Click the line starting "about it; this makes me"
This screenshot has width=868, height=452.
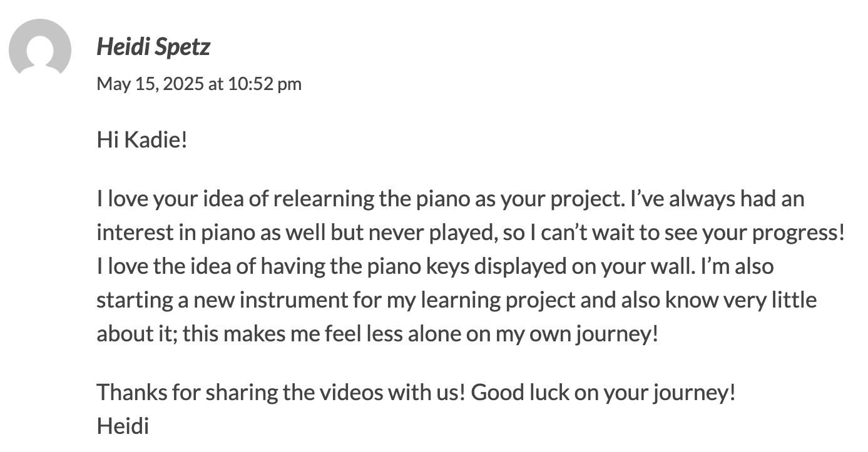(x=377, y=334)
